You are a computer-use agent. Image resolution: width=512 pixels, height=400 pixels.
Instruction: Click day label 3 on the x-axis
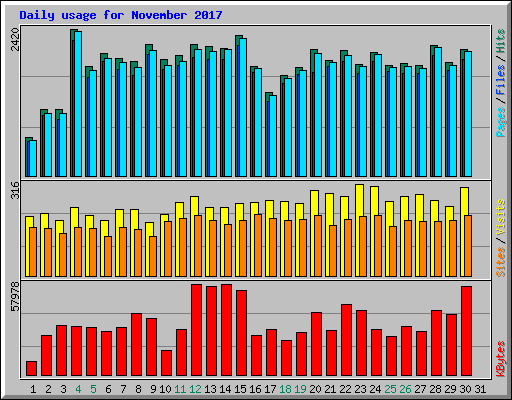click(63, 389)
